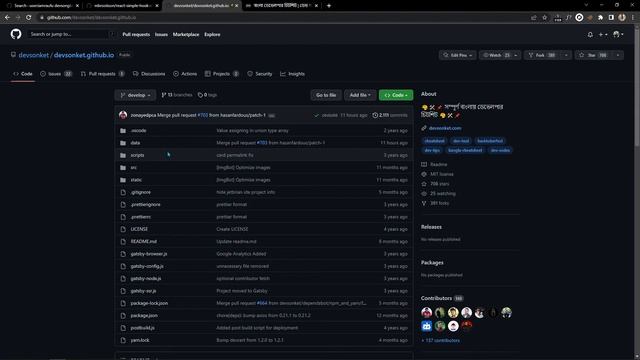Image resolution: width=640 pixels, height=360 pixels.
Task: Click the Go to file button
Action: [x=326, y=95]
